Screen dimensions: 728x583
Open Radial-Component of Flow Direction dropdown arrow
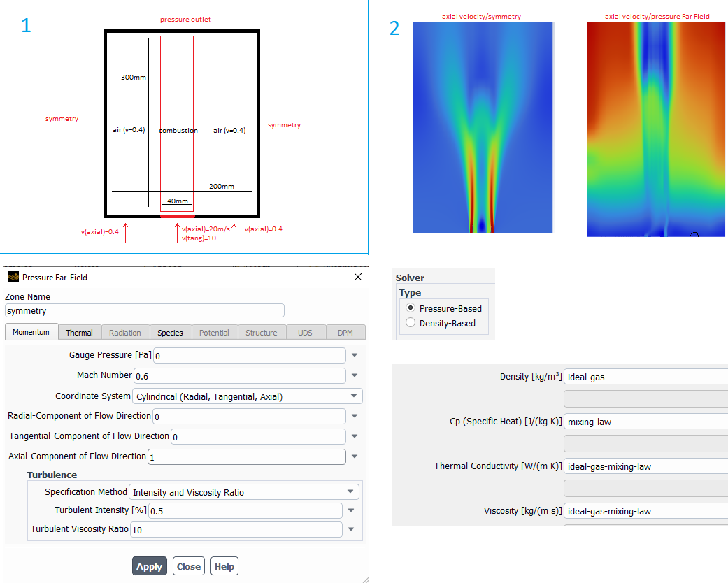(355, 416)
